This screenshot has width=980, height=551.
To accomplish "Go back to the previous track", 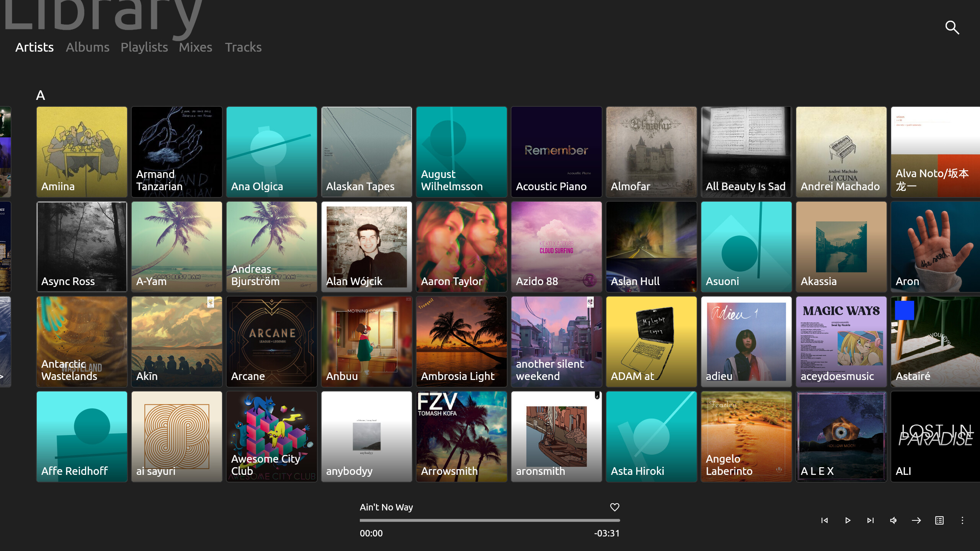I will 825,520.
